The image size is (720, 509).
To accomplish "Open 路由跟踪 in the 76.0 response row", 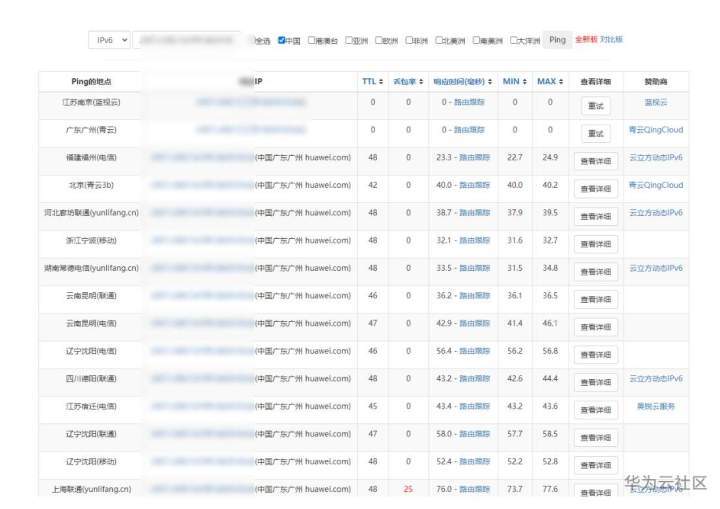I will click(x=475, y=489).
